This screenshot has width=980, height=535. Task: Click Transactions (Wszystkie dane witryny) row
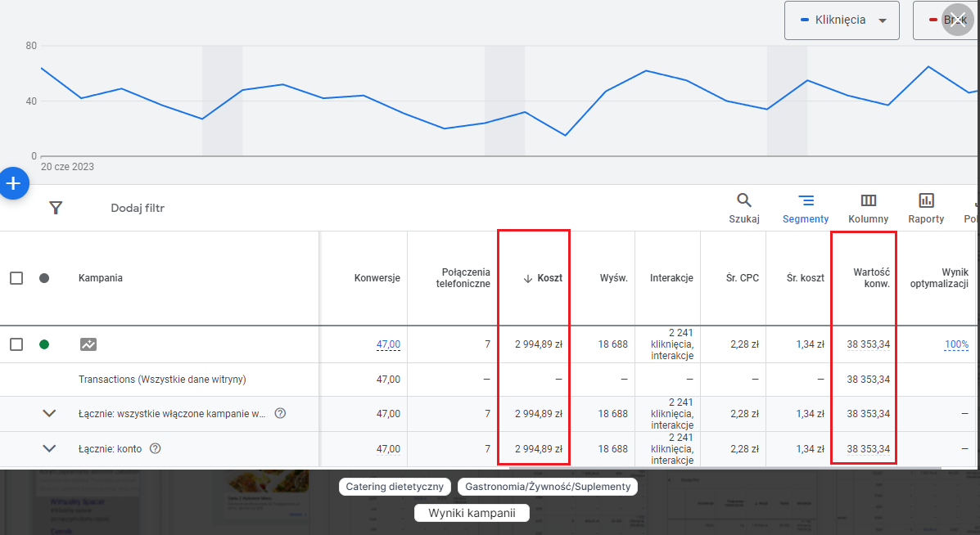tap(162, 379)
